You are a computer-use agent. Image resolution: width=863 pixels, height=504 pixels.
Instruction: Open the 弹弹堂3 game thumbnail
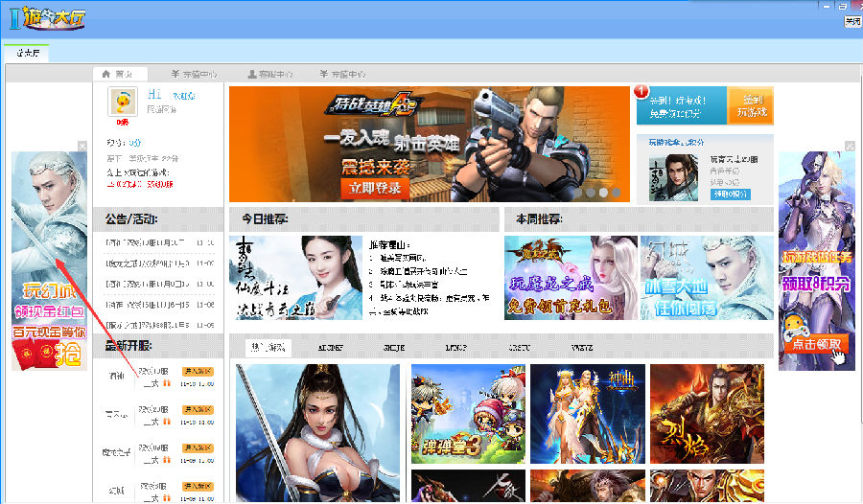point(468,414)
